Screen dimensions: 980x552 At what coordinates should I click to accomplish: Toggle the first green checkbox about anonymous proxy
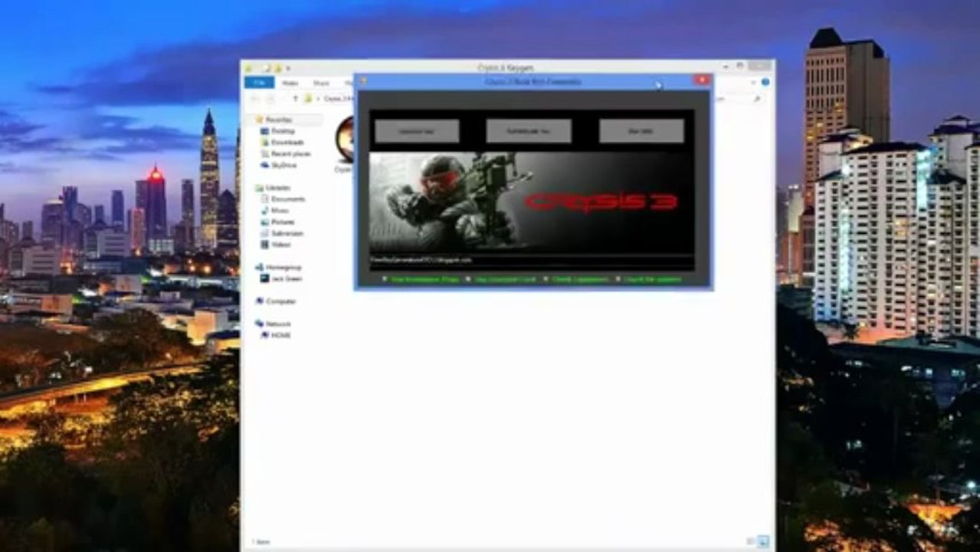coord(385,280)
